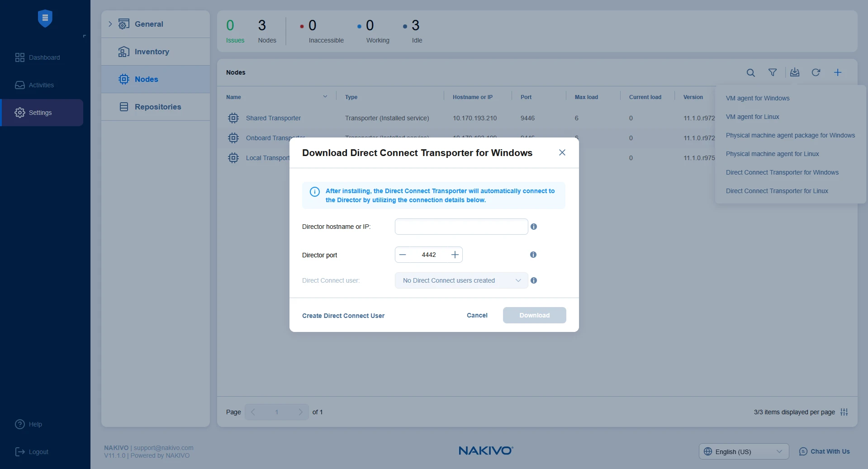The width and height of the screenshot is (868, 469).
Task: Click the Shared Transporter node icon
Action: tap(233, 118)
